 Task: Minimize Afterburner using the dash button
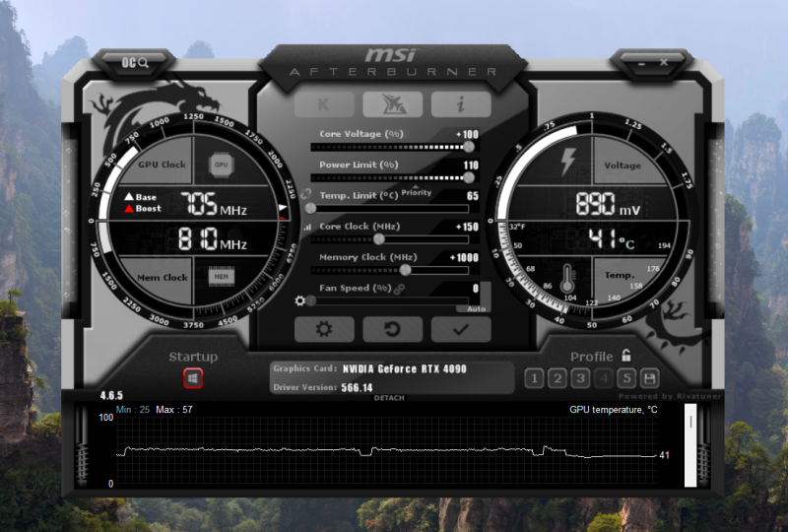pos(641,64)
